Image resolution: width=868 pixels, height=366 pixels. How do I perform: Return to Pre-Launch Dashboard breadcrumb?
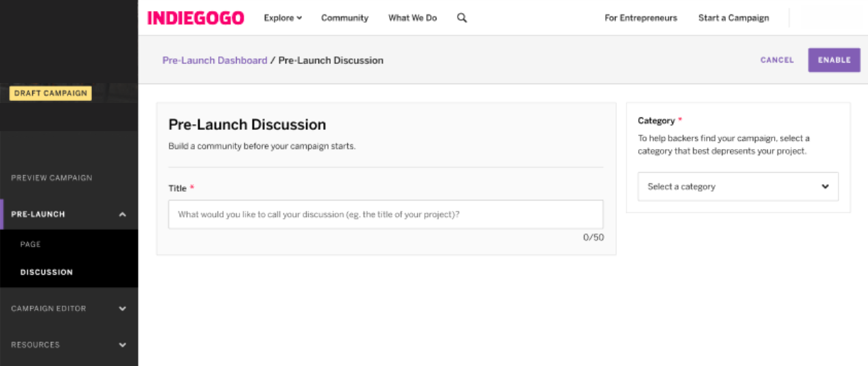pyautogui.click(x=215, y=60)
